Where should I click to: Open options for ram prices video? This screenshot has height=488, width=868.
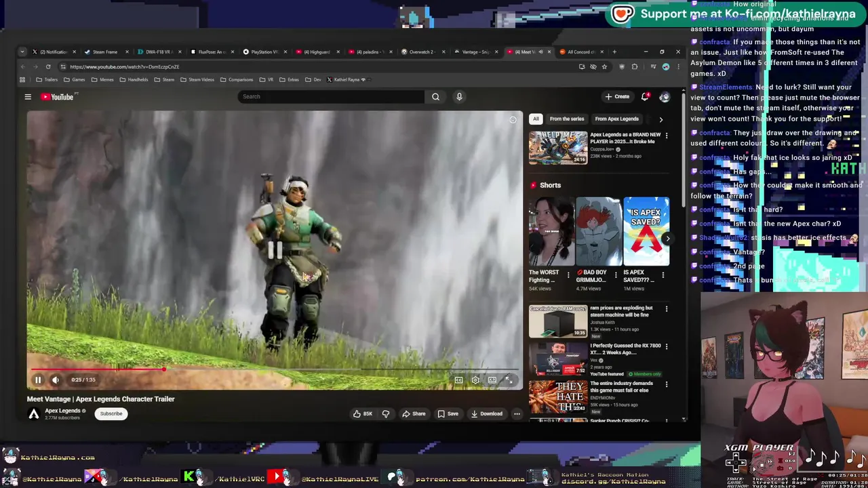(667, 309)
